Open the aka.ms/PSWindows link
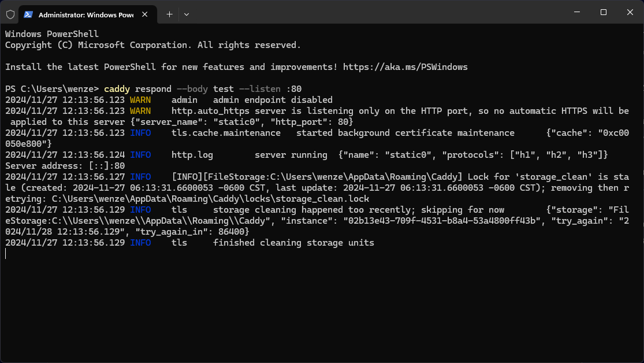Viewport: 644px width, 363px height. coord(405,67)
